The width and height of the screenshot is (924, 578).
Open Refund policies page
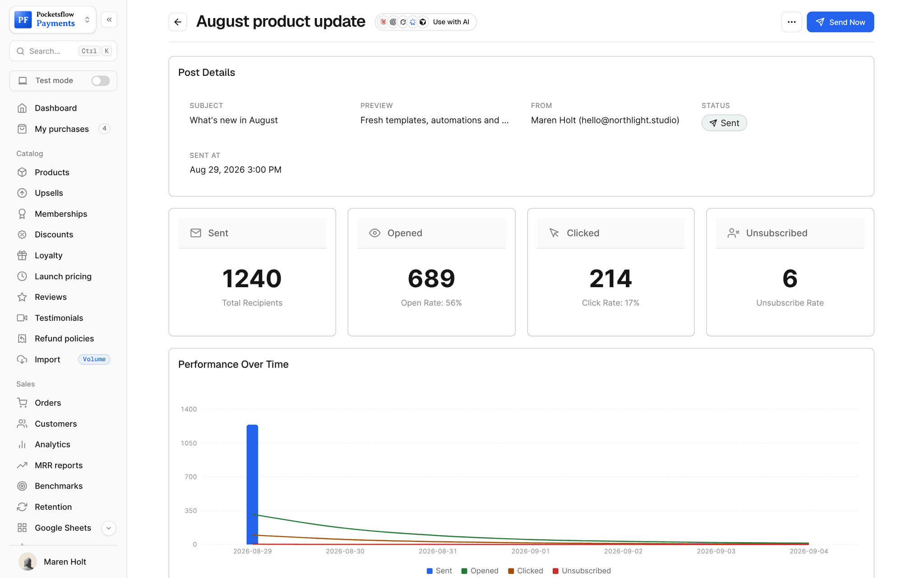click(63, 338)
